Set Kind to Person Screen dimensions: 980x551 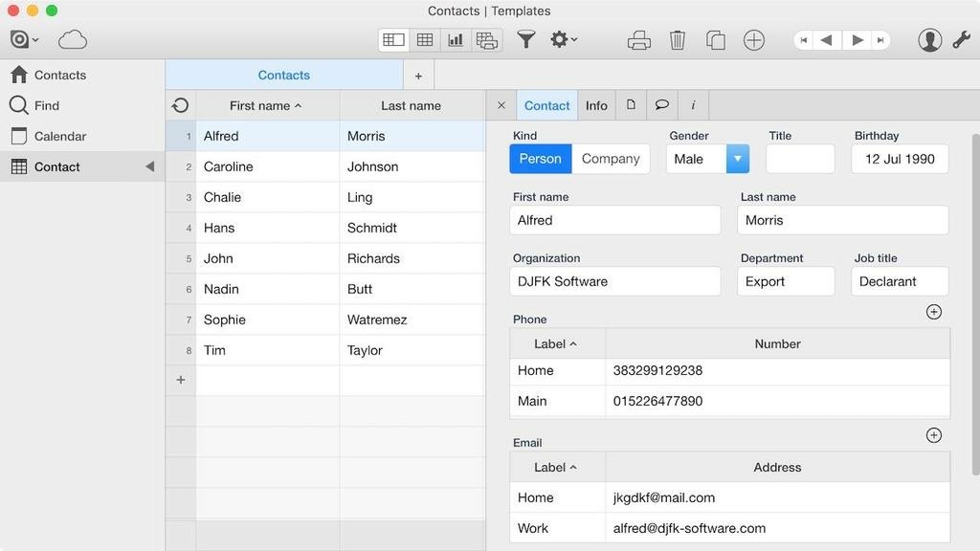click(541, 159)
